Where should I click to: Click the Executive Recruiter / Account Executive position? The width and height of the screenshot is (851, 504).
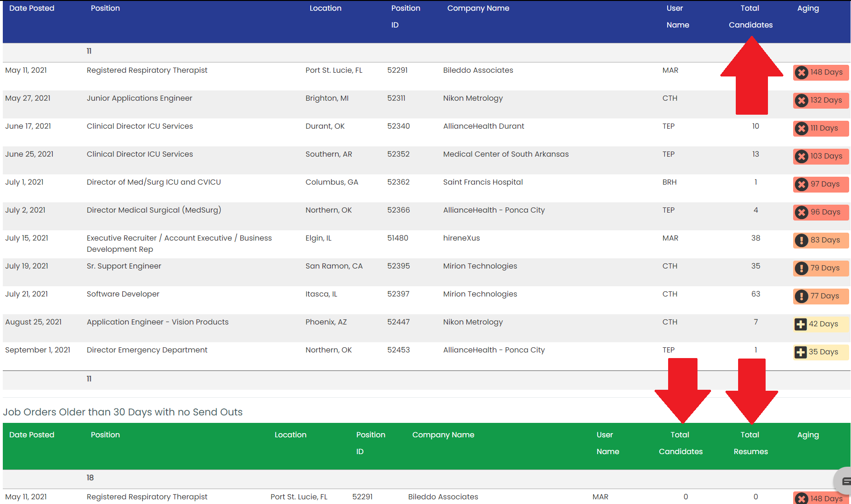click(179, 244)
